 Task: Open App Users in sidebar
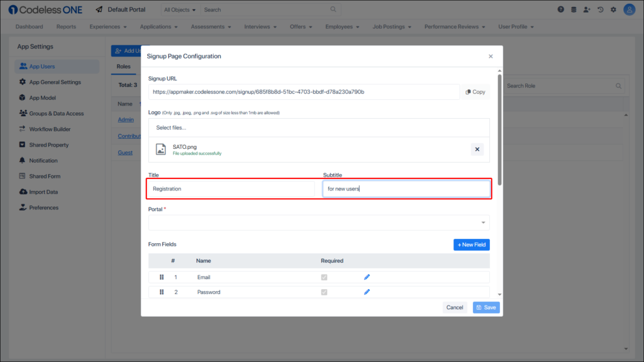(57, 66)
